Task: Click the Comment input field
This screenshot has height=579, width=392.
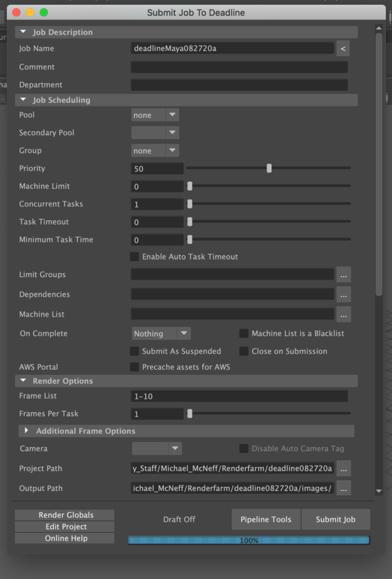Action: pos(239,67)
